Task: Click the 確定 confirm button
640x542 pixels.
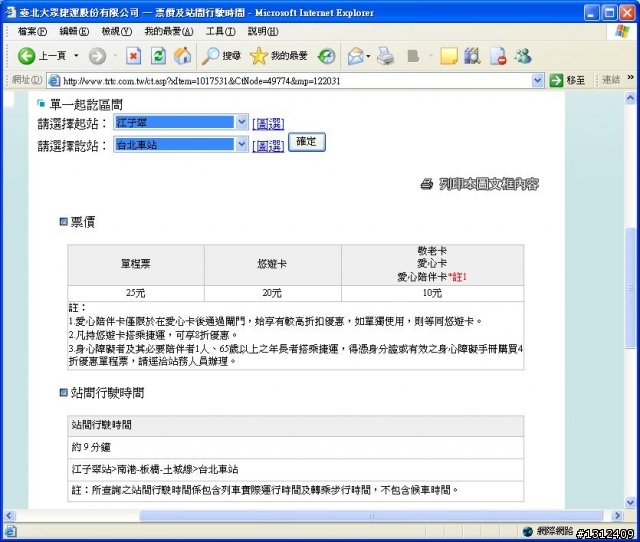Action: point(307,142)
